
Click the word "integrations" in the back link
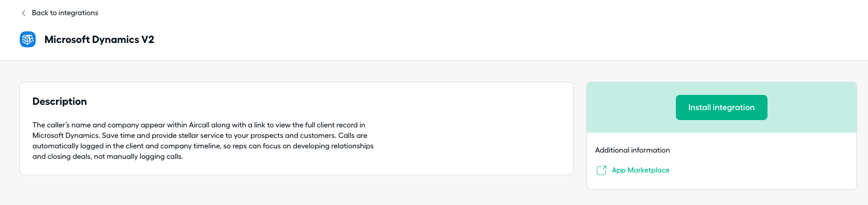click(79, 13)
